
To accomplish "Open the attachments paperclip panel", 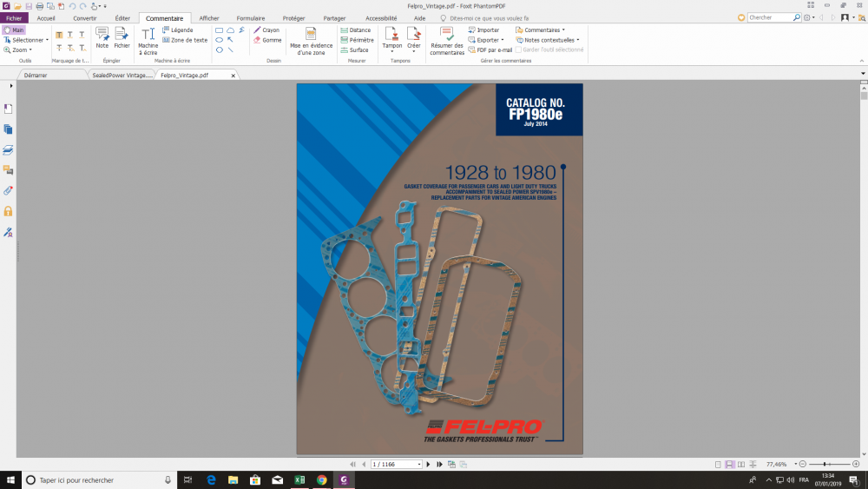I will [9, 190].
